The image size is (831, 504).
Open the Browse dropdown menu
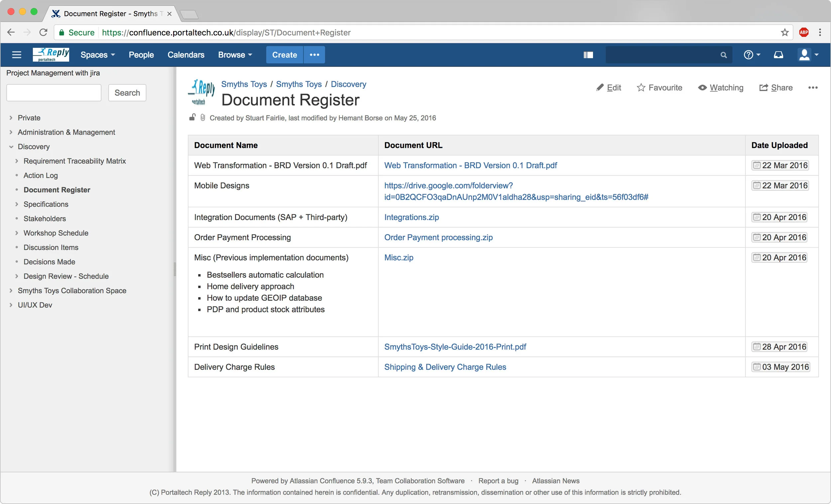[x=235, y=54]
